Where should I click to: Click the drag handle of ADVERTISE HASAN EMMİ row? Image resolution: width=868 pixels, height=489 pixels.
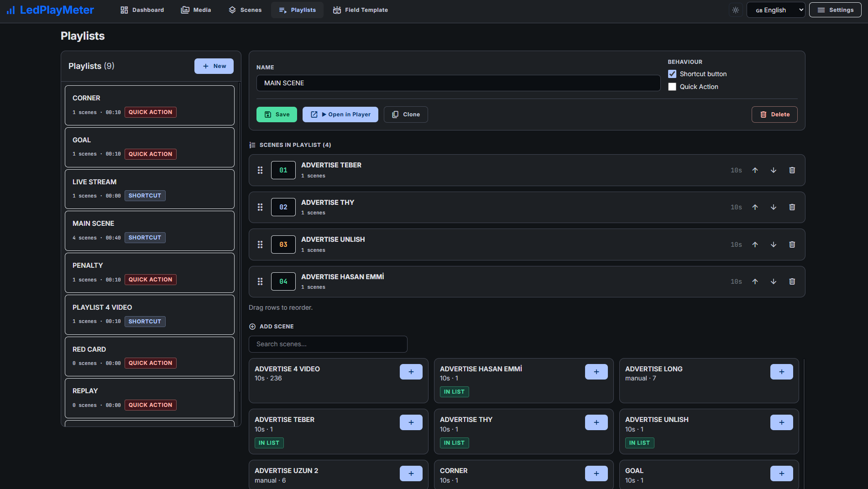[260, 281]
